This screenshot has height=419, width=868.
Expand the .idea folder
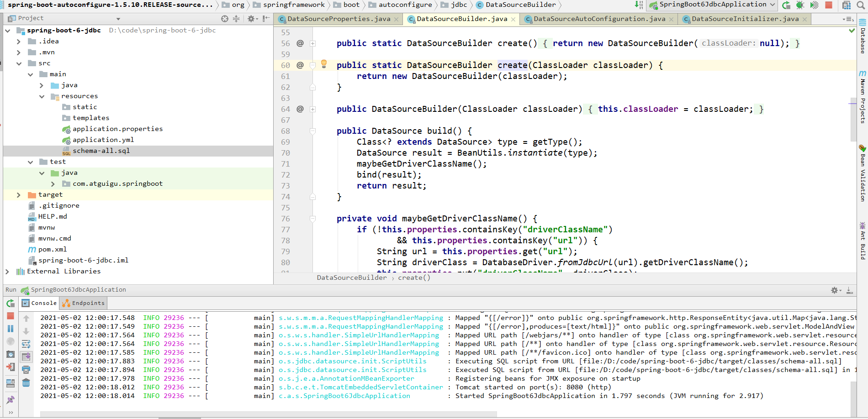(x=18, y=41)
